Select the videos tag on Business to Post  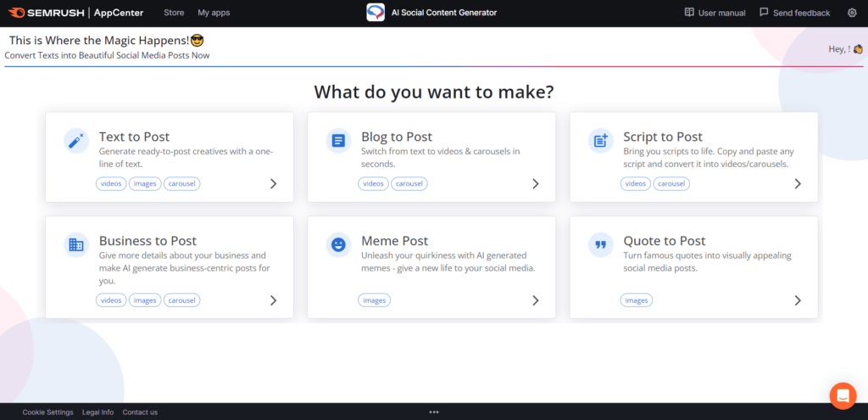click(x=111, y=300)
